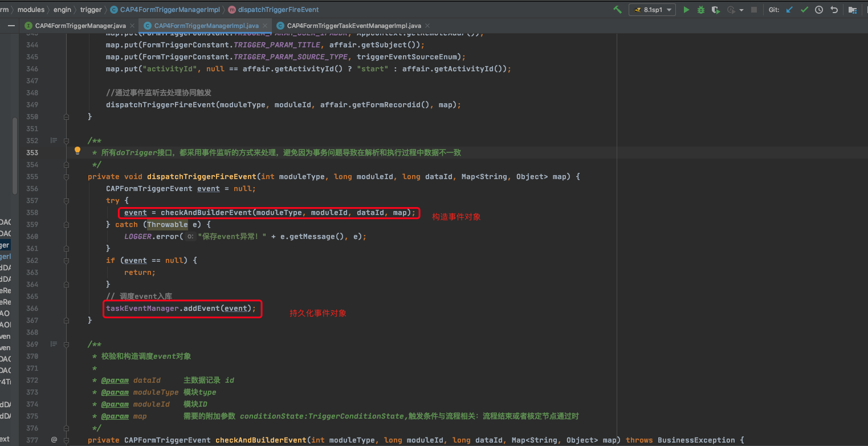Update project with the blue Git arrow
Screen dimensions: 868x446
coord(789,10)
